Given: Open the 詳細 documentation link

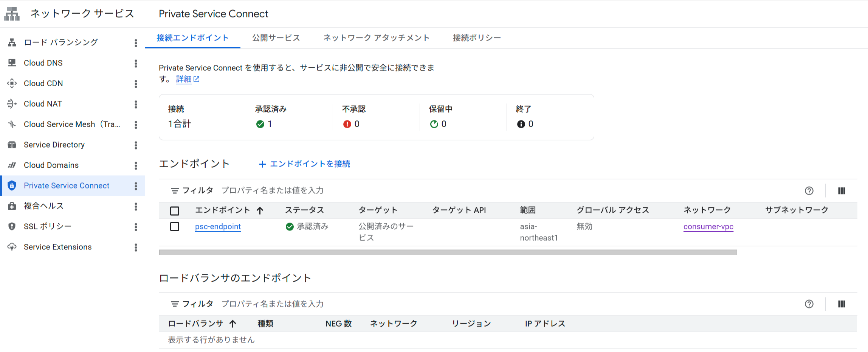Looking at the screenshot, I should [184, 79].
